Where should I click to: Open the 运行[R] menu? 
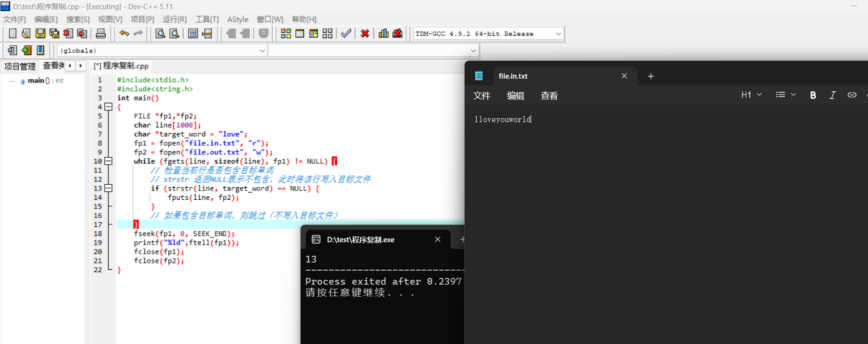coord(175,19)
